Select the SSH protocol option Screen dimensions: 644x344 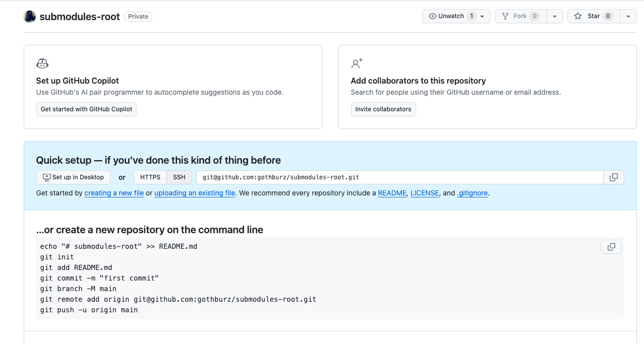point(179,177)
